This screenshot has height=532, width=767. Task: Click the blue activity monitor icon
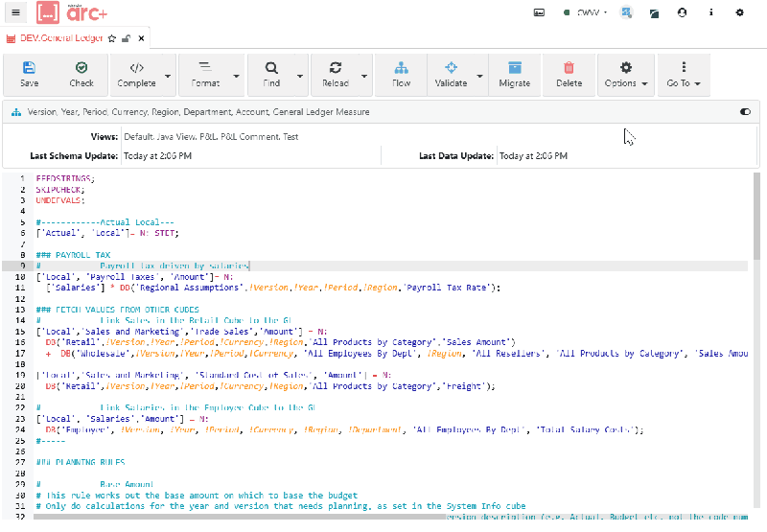(626, 12)
